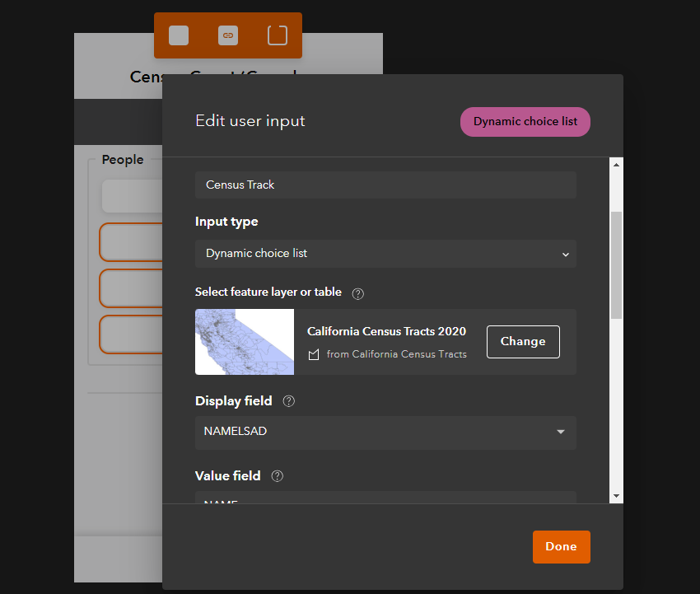This screenshot has height=594, width=700.
Task: Open the Value field dropdown
Action: [385, 498]
